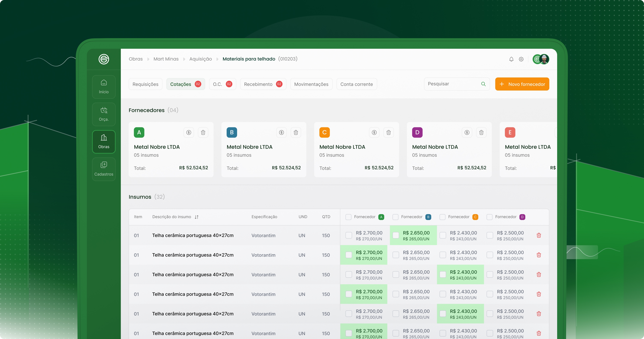Check the Fornecedor D header checkbox
The image size is (644, 339).
click(490, 217)
